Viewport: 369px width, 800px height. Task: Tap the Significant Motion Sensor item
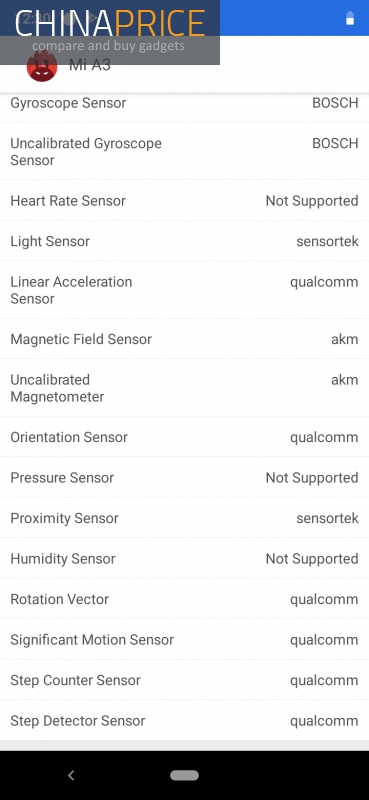(x=184, y=639)
